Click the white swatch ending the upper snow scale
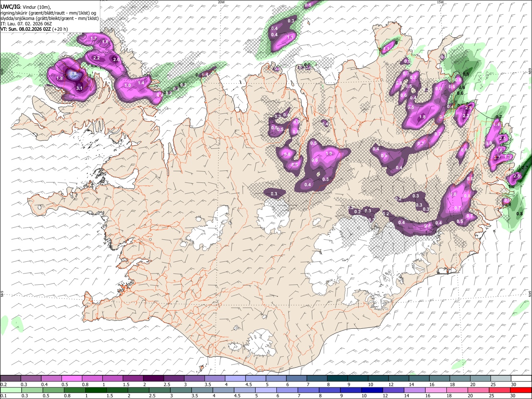Viewport: 532px width, 399px height. point(521,378)
